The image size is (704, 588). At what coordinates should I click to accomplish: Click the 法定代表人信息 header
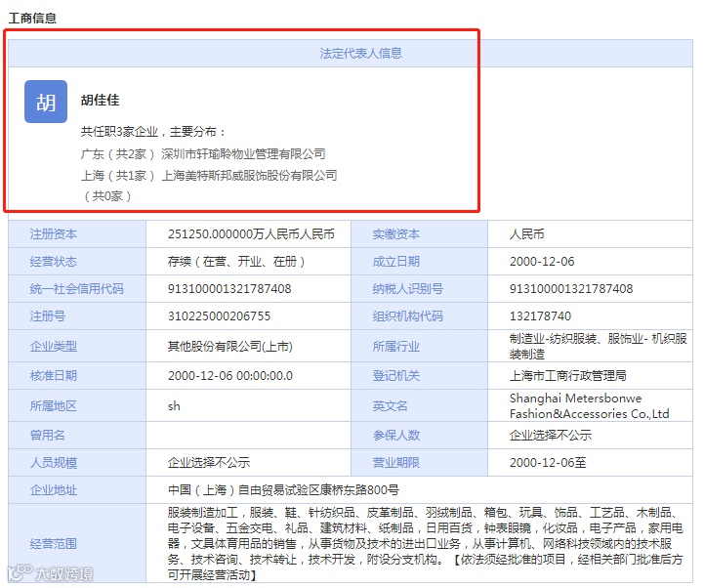[361, 54]
